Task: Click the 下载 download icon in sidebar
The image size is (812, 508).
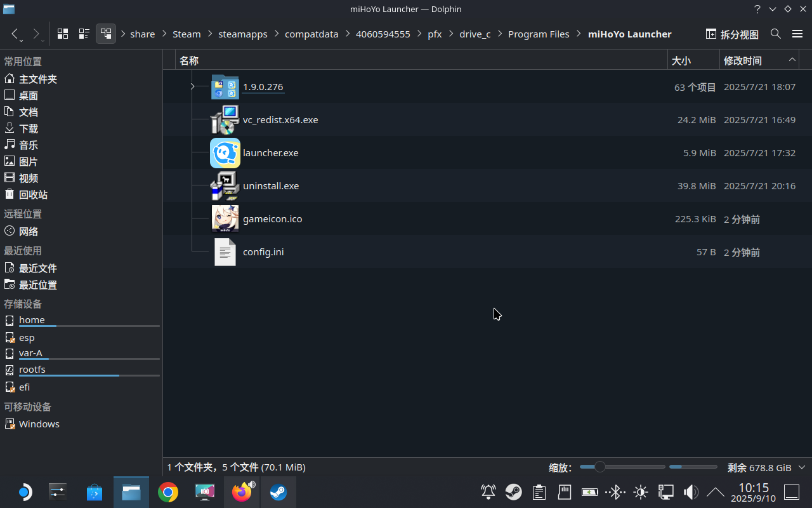Action: click(x=10, y=128)
